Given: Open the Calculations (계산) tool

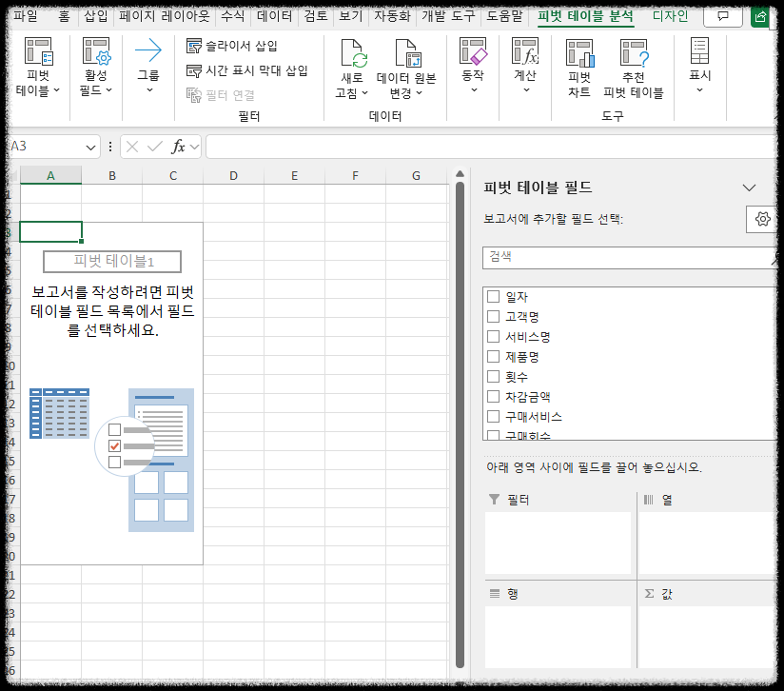Looking at the screenshot, I should 524,63.
